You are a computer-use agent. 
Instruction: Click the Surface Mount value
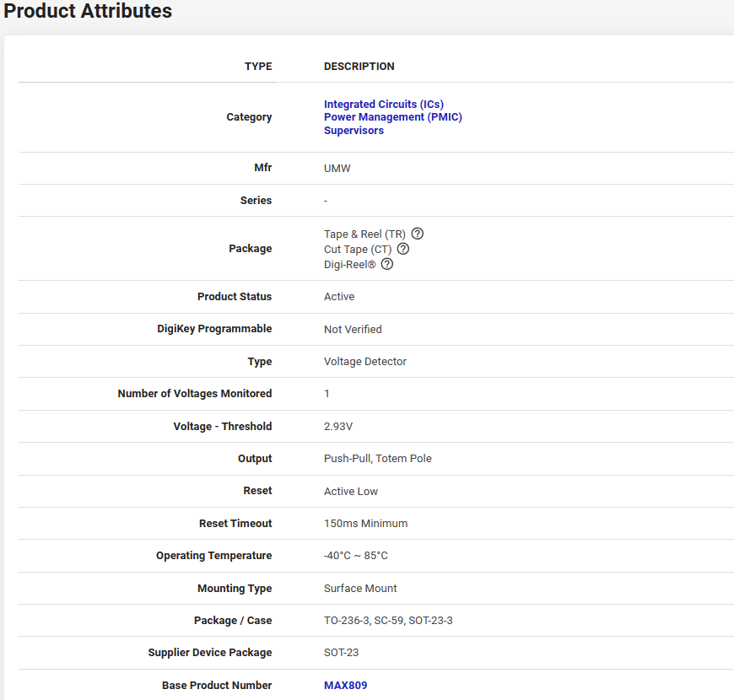pos(360,589)
